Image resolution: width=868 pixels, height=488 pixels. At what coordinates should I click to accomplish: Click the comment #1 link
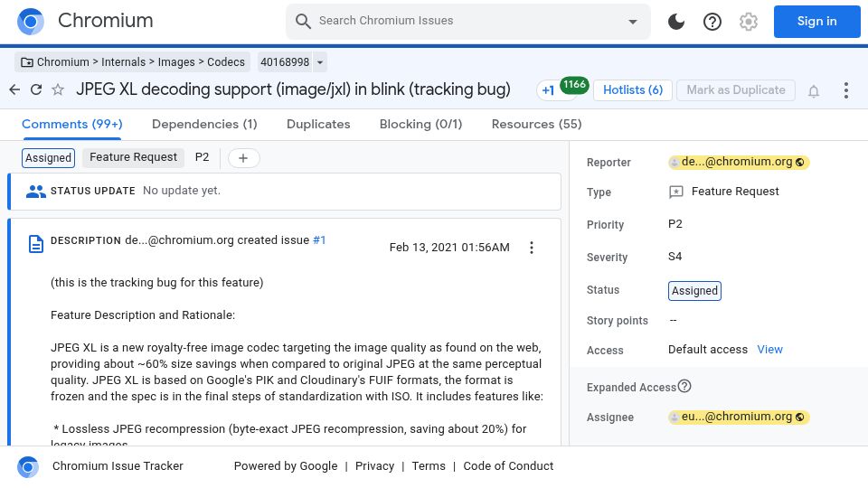[319, 240]
